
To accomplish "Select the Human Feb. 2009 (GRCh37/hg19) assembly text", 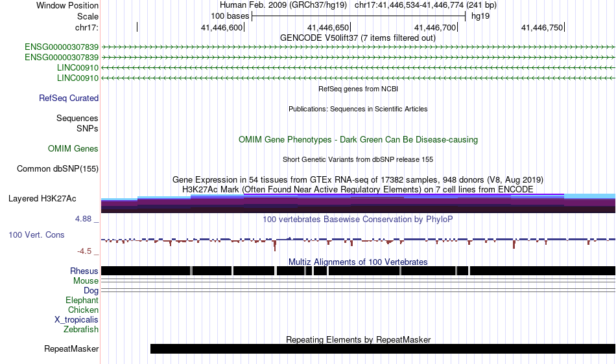I will tap(283, 5).
